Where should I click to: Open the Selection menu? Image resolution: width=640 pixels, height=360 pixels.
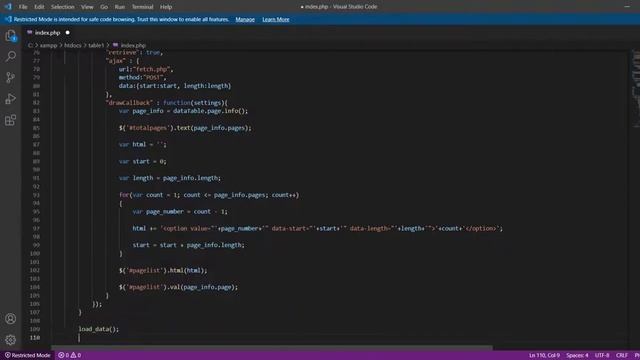tap(62, 7)
